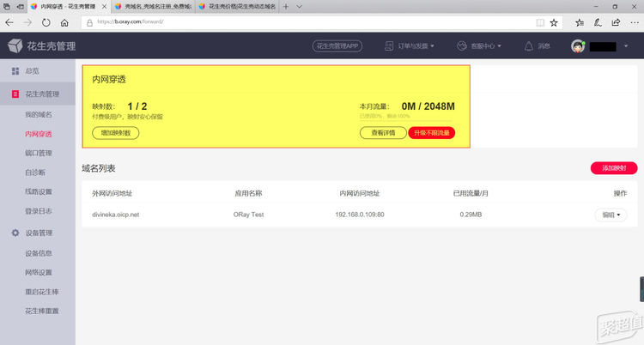
Task: Click the 总览 overview grid icon
Action: point(15,71)
